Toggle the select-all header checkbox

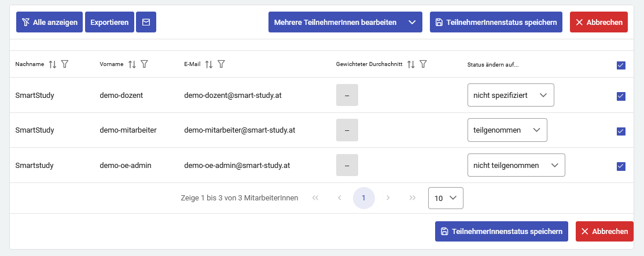(x=621, y=65)
